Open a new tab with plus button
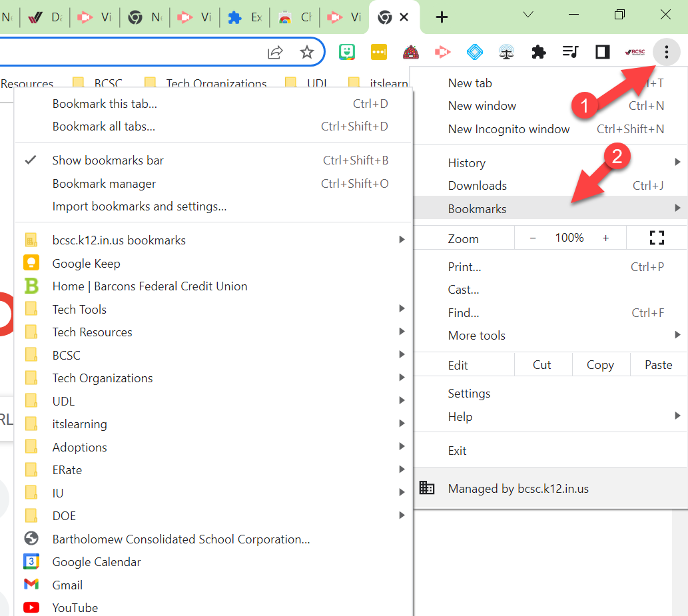Viewport: 688px width, 616px height. 442,17
